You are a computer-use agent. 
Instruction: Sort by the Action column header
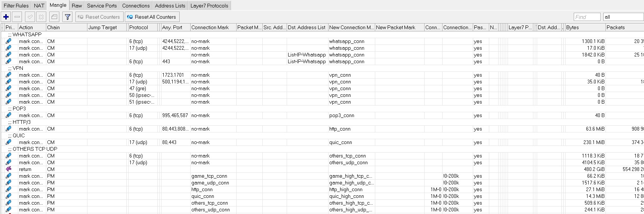click(32, 27)
